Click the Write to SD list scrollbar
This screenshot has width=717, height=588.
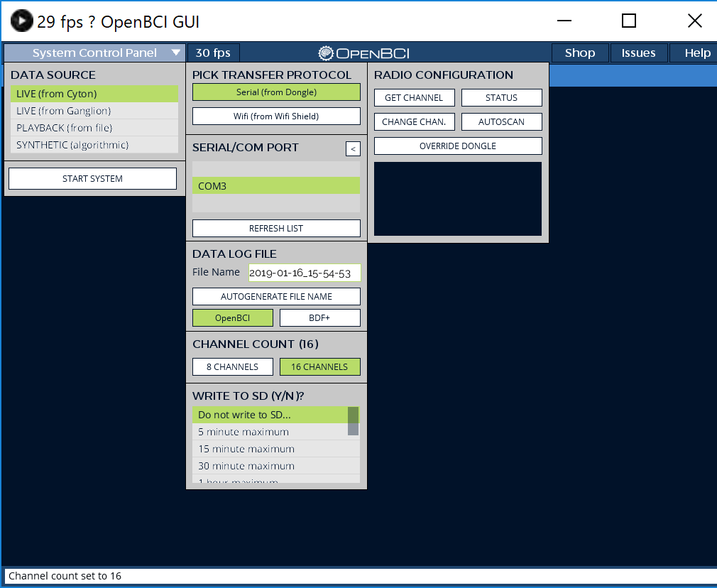[353, 421]
